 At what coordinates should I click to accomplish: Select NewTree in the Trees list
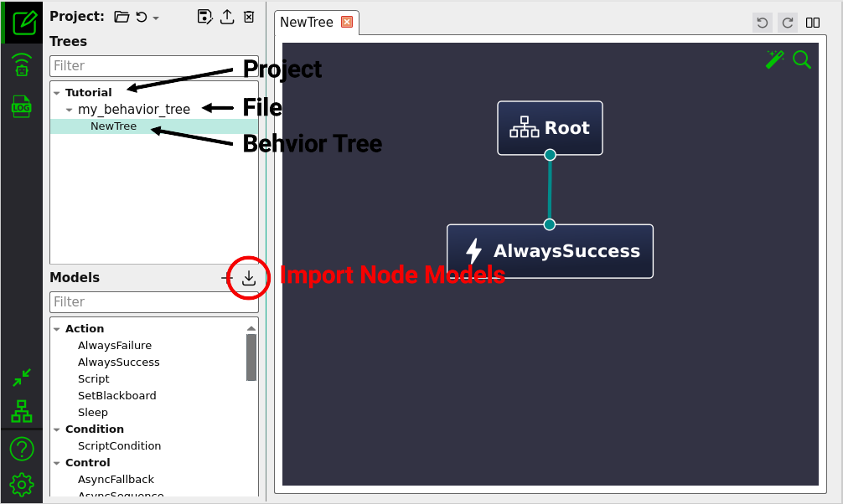[x=113, y=126]
